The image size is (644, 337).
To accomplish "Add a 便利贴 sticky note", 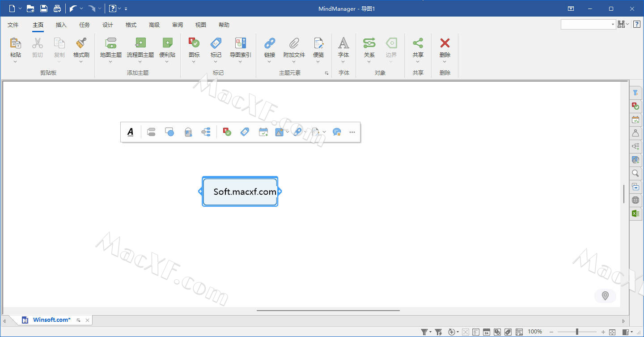I will pyautogui.click(x=167, y=48).
